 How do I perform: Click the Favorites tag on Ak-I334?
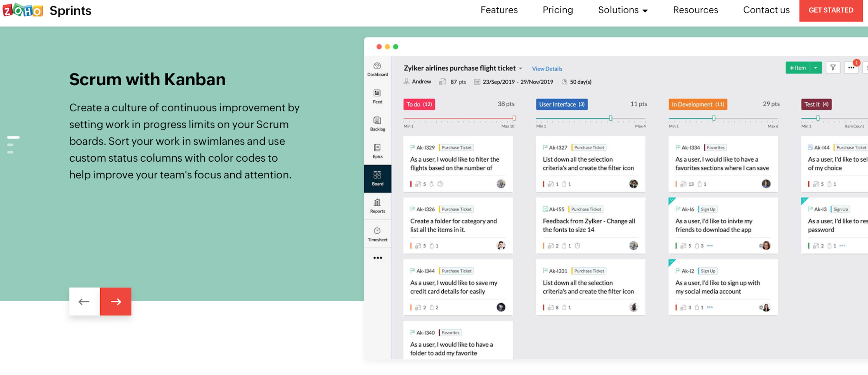pos(715,148)
